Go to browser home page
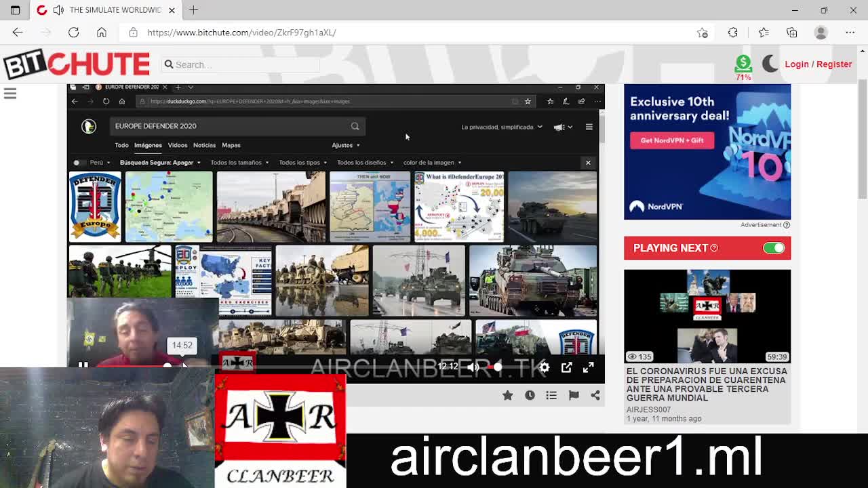The image size is (868, 488). point(102,33)
